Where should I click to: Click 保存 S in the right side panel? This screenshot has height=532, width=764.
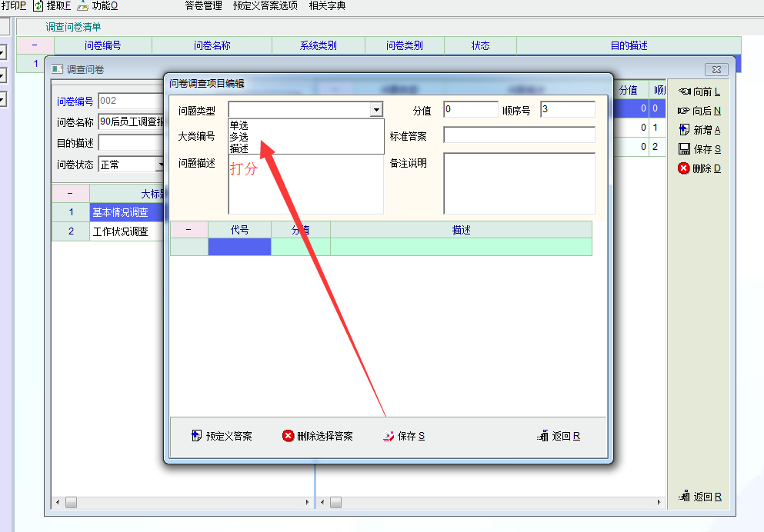pos(684,149)
